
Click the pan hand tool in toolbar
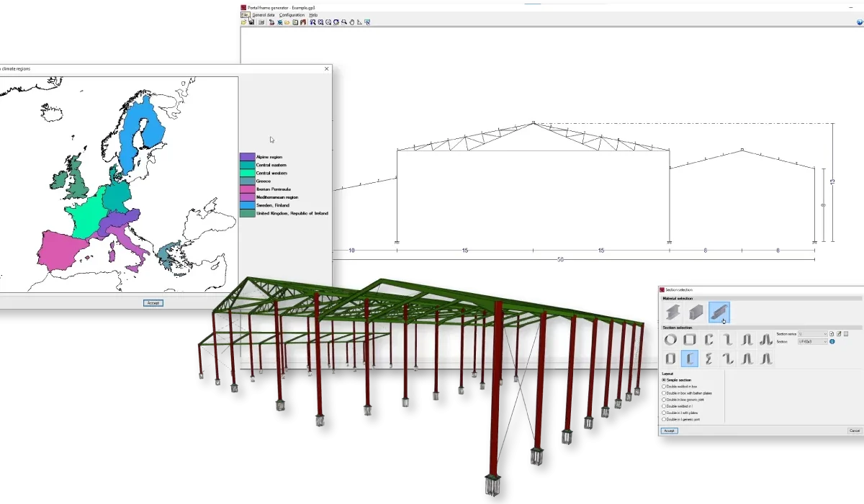(x=351, y=22)
